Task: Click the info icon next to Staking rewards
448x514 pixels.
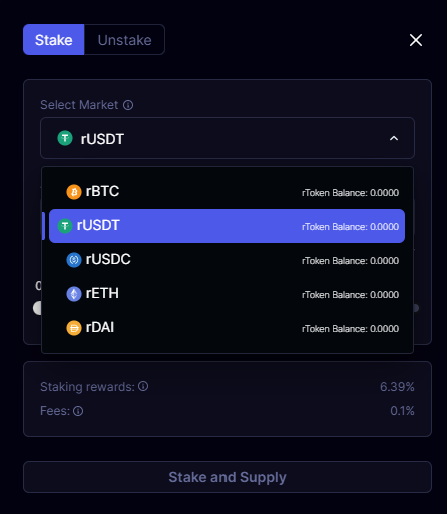Action: [x=143, y=386]
